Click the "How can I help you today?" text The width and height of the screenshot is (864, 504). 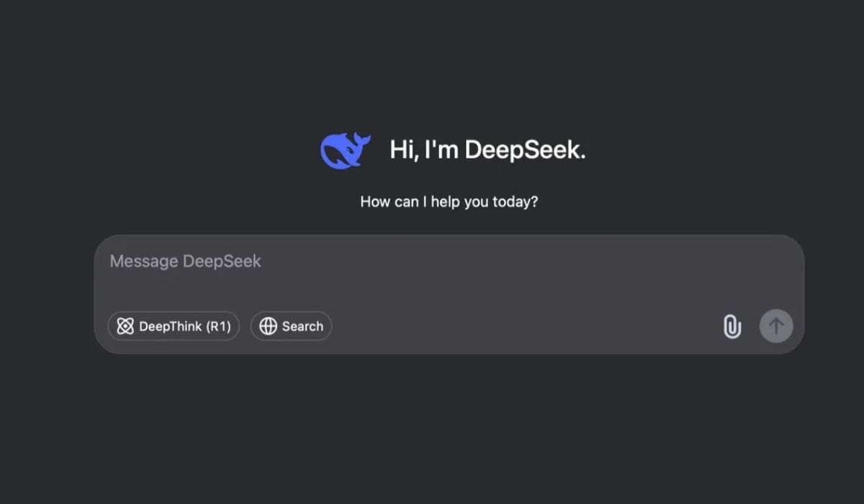[x=449, y=202]
